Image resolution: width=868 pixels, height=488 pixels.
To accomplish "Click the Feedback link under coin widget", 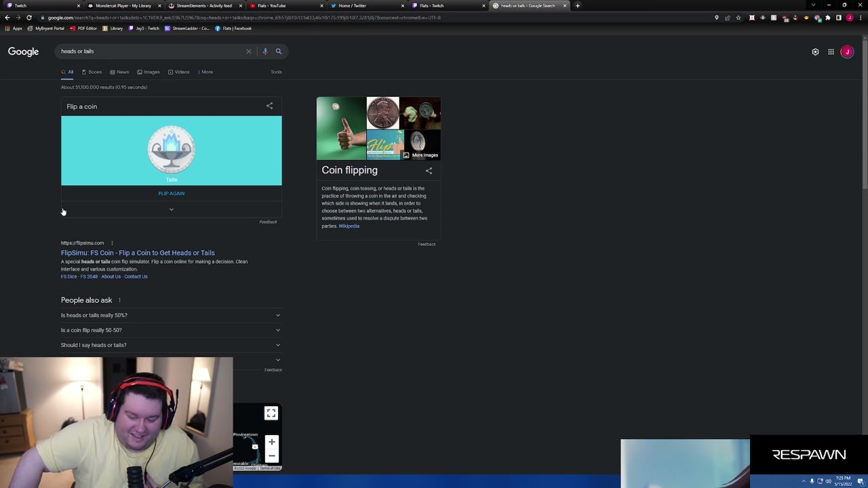I will 268,222.
